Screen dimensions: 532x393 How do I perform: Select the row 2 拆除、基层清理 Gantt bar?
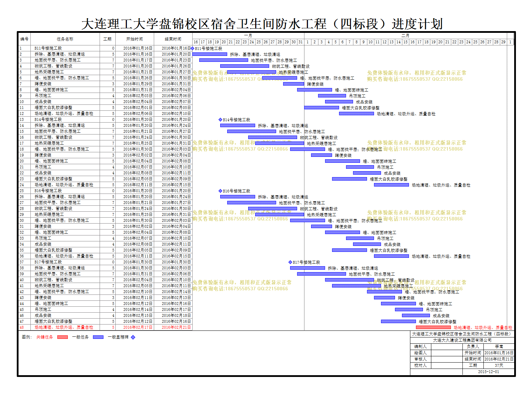pyautogui.click(x=210, y=54)
